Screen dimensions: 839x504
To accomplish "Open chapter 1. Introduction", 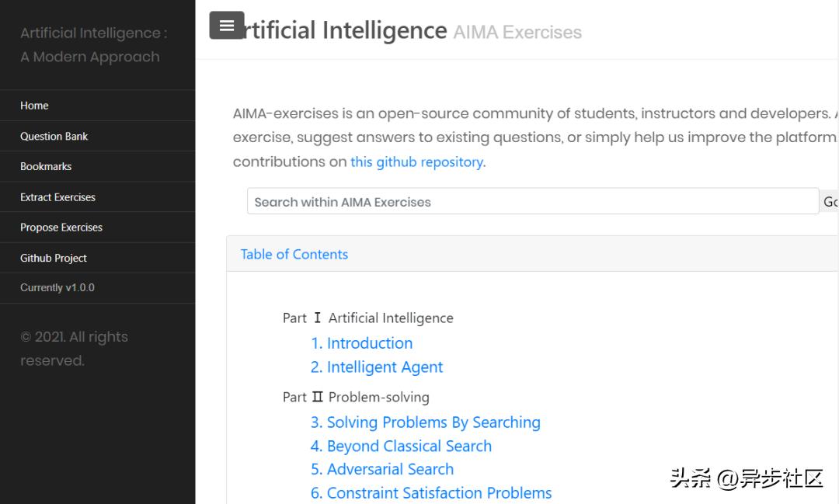I will [x=361, y=343].
